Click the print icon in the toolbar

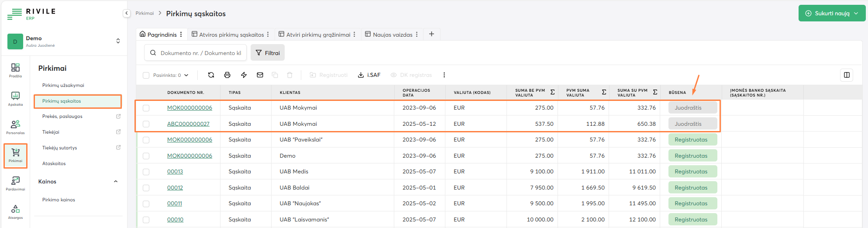[x=227, y=75]
